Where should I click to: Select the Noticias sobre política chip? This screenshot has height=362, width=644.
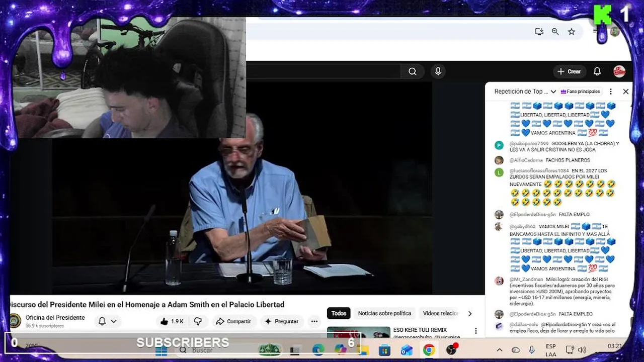click(384, 313)
